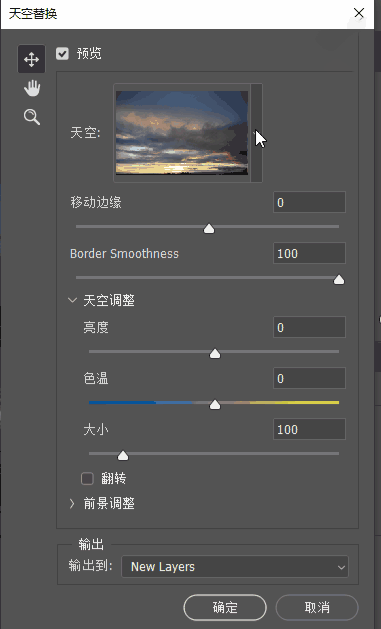Click the 确定 button

tap(225, 607)
